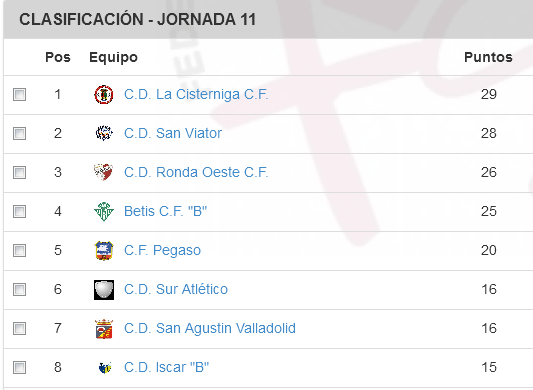Click the C.D. La Cisterniga C.F. crest icon
This screenshot has height=390, width=533.
[x=104, y=95]
